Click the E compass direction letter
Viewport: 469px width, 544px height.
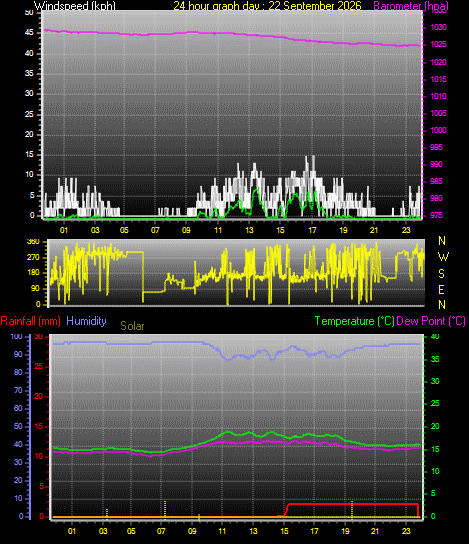[x=441, y=289]
